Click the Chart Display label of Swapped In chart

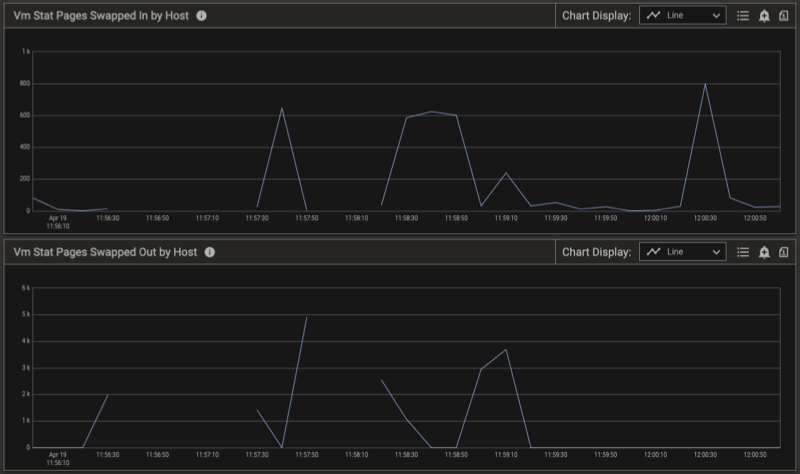click(x=596, y=16)
